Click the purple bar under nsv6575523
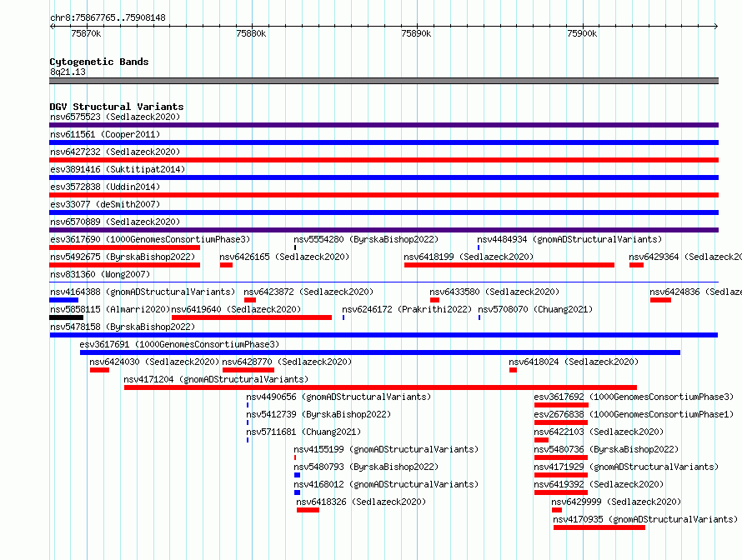 384,125
